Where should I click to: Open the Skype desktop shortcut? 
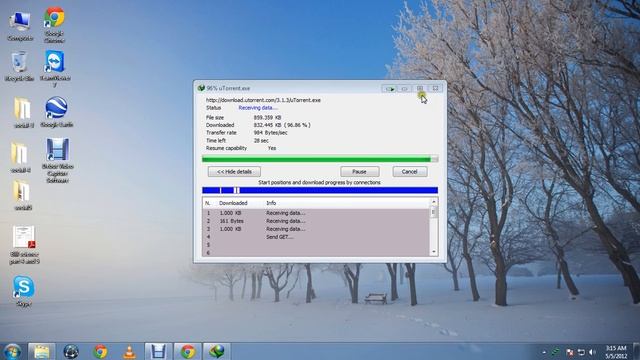pyautogui.click(x=24, y=291)
